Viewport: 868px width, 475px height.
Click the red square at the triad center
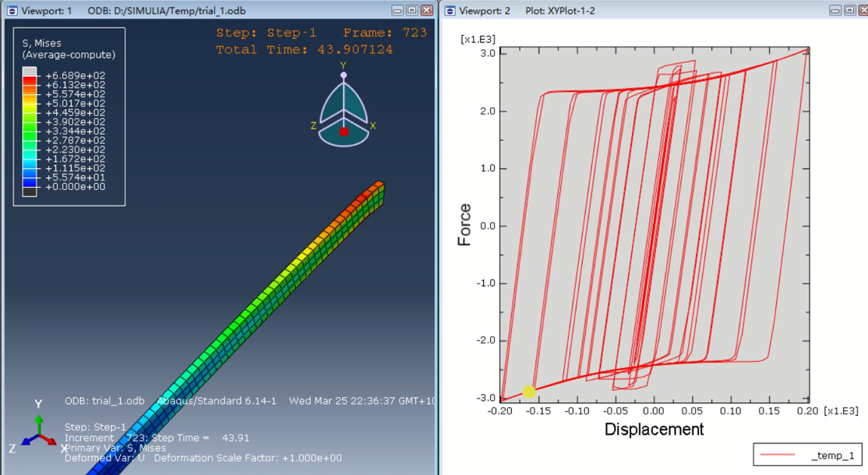pos(344,132)
